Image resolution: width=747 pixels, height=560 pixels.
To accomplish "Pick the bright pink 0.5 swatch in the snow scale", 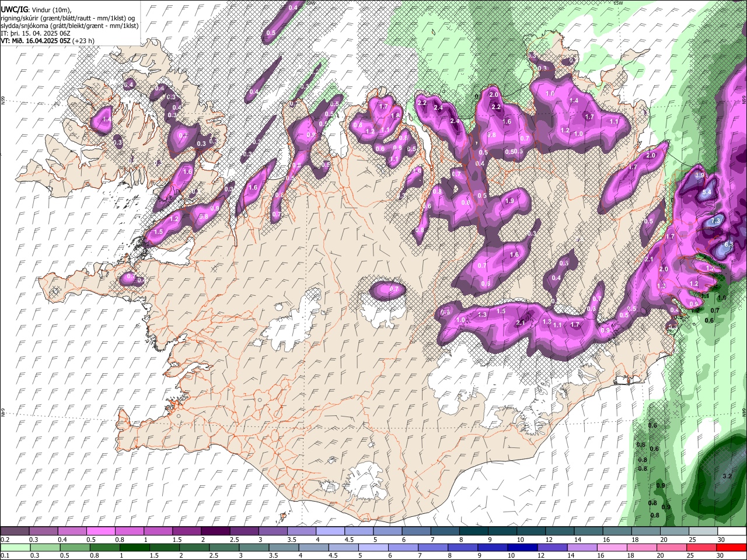I will [100, 531].
